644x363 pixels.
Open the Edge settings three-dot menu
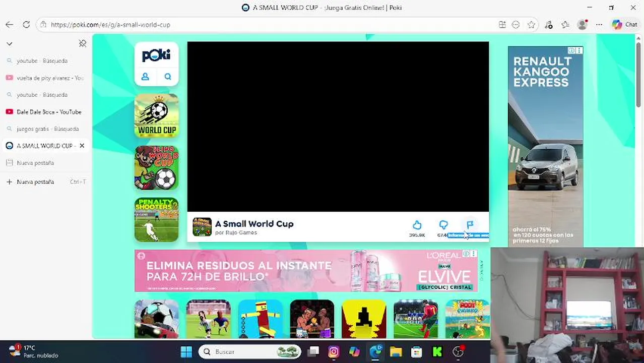coord(599,24)
